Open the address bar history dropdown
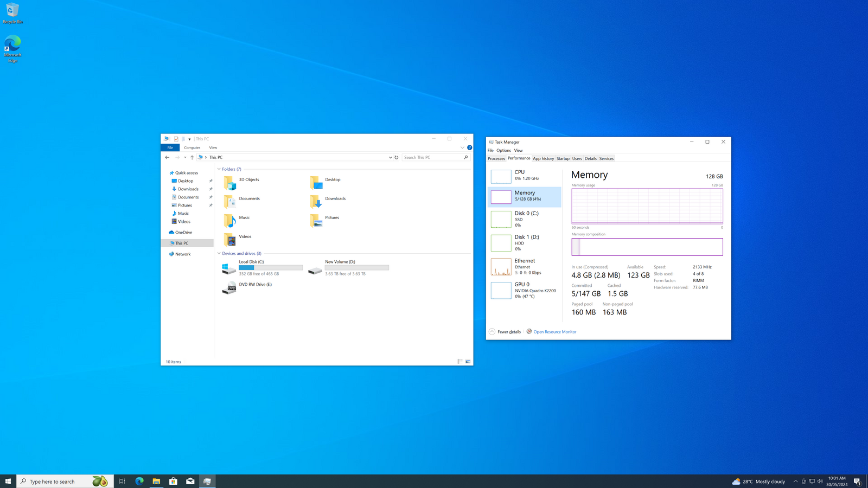 pyautogui.click(x=390, y=157)
